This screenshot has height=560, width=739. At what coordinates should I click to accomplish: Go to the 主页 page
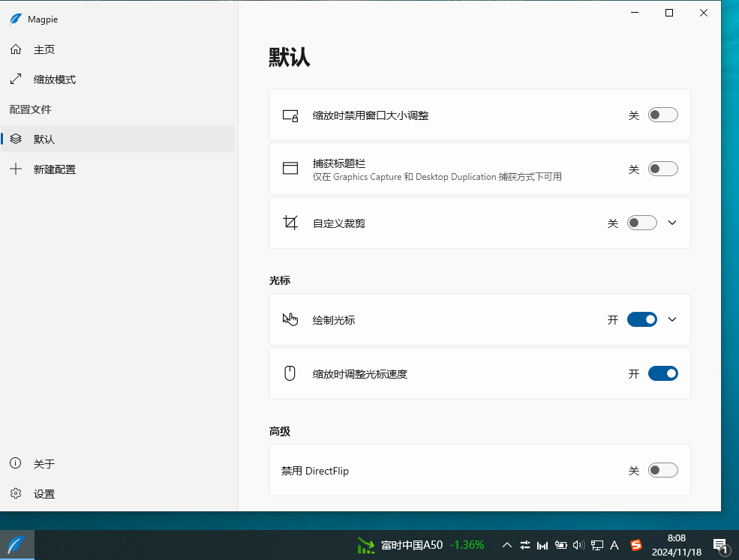coord(118,49)
